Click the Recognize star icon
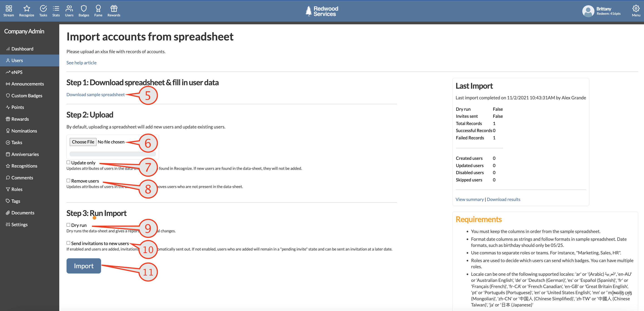This screenshot has height=311, width=644. click(x=27, y=8)
